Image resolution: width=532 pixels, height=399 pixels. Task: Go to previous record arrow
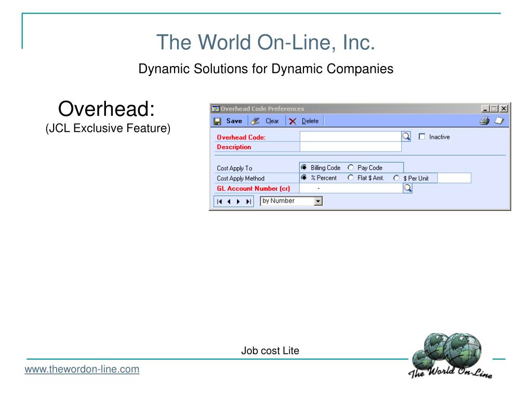coord(229,202)
